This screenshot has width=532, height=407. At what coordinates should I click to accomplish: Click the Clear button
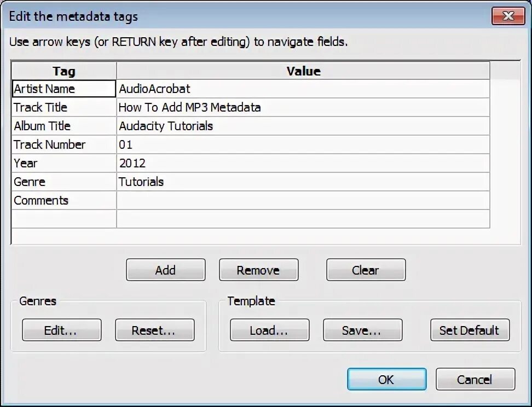coord(366,270)
